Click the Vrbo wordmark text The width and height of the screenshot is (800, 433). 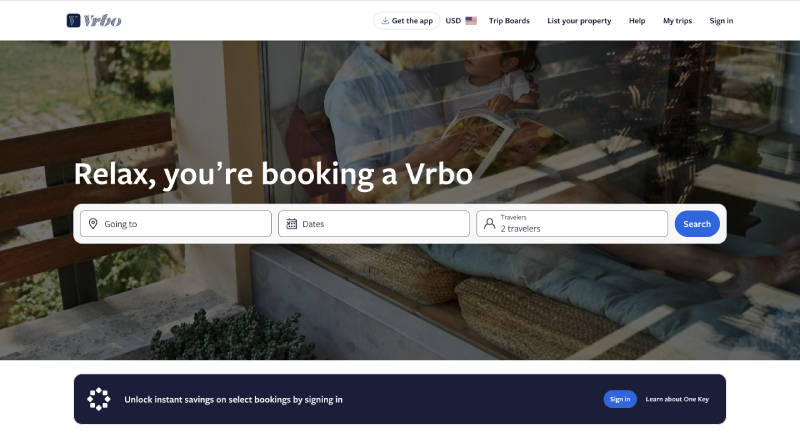pos(103,20)
